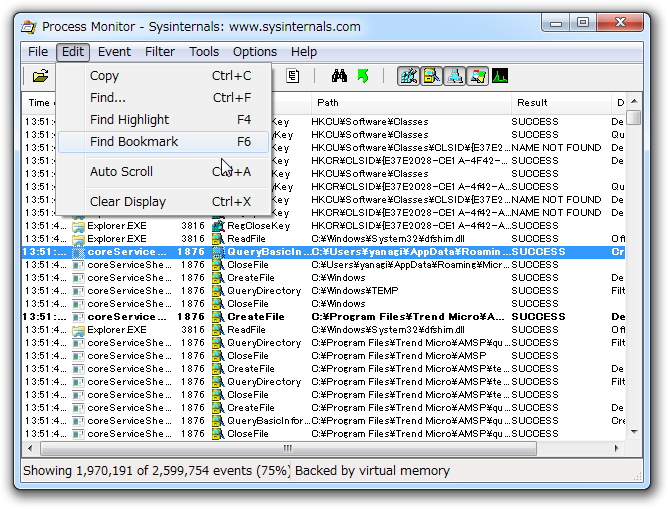Click Backed by virtual memory status text

(372, 471)
